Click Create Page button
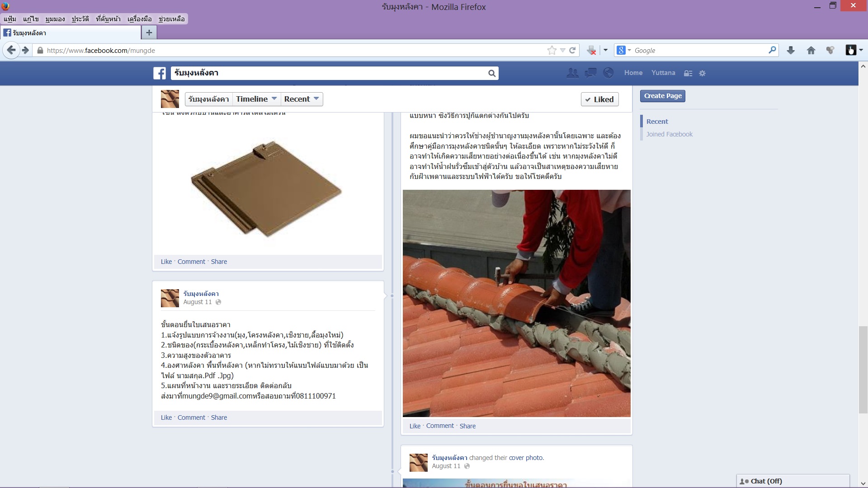 [x=662, y=96]
